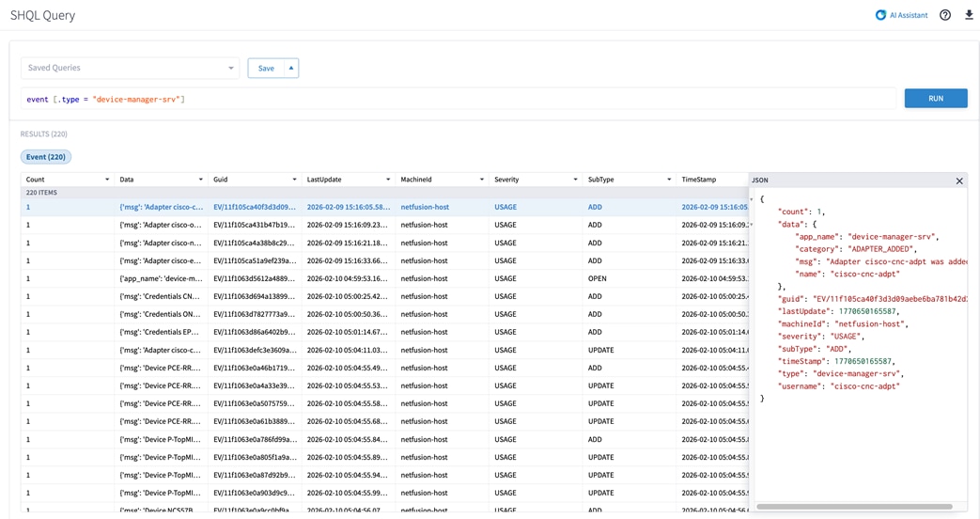This screenshot has height=519, width=980.
Task: Click the 220 ITEMS group row
Action: click(x=384, y=193)
